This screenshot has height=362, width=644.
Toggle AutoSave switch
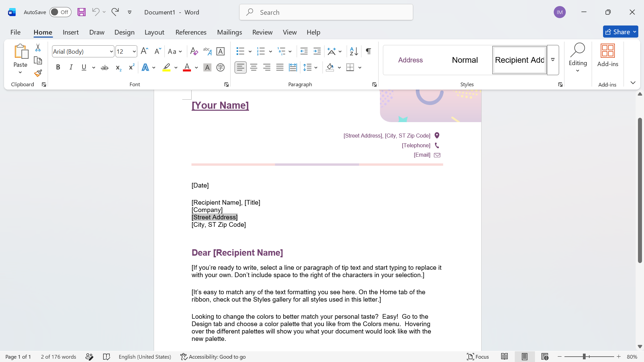tap(60, 12)
